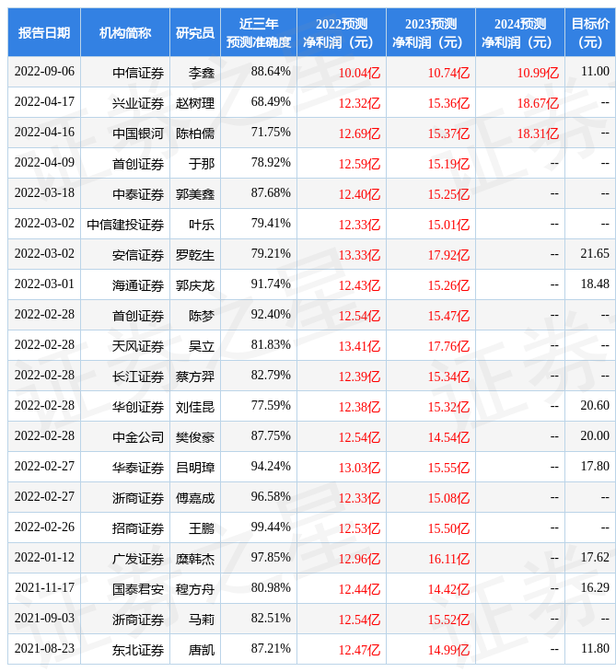Click the 10.99亿 2024 forecast
Screen dimensions: 616x672
click(538, 73)
